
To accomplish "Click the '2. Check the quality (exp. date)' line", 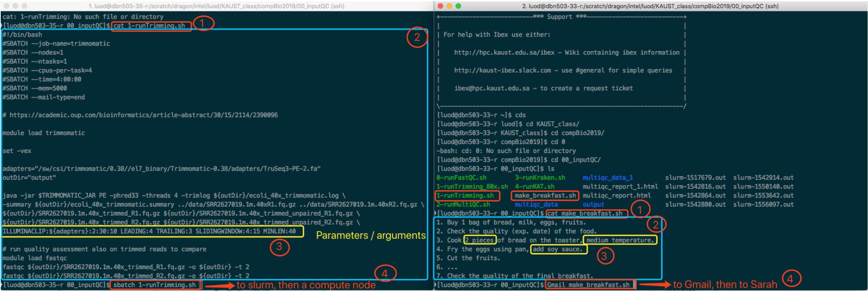I will [x=517, y=231].
